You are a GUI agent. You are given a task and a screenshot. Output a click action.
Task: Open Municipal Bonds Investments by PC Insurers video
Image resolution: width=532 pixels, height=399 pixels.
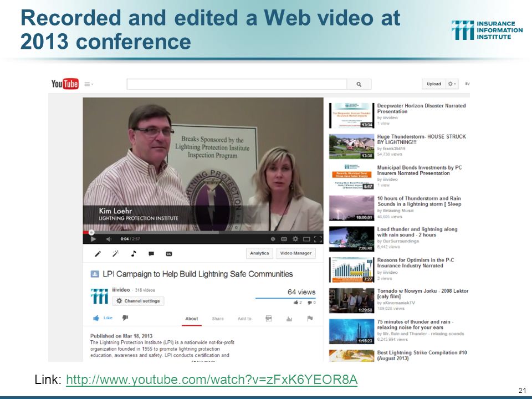click(x=420, y=170)
